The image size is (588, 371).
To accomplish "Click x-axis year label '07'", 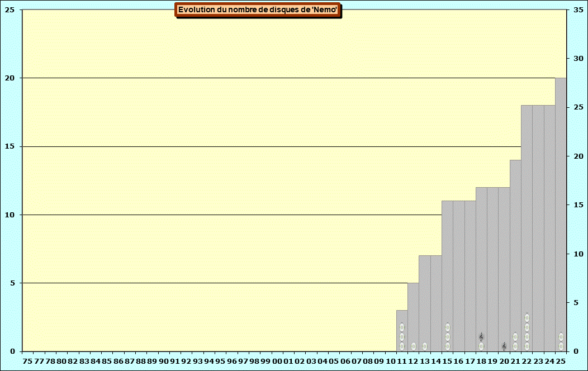I will (357, 362).
